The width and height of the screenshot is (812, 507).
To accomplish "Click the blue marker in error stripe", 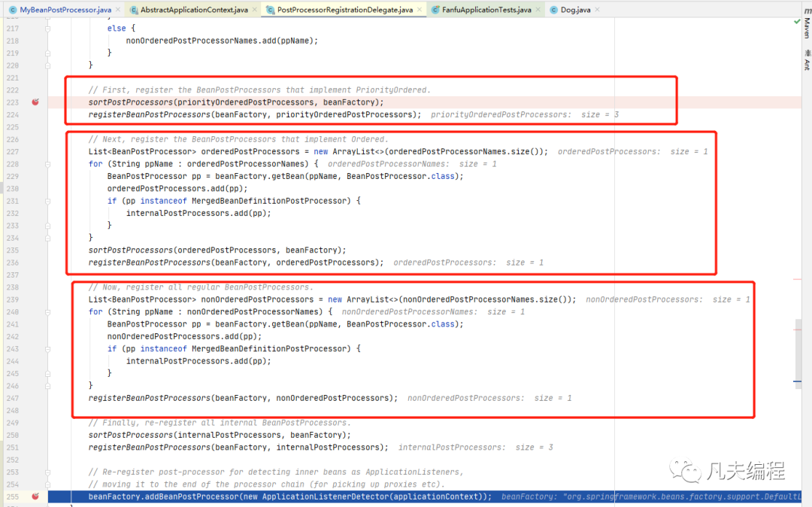I will click(798, 381).
